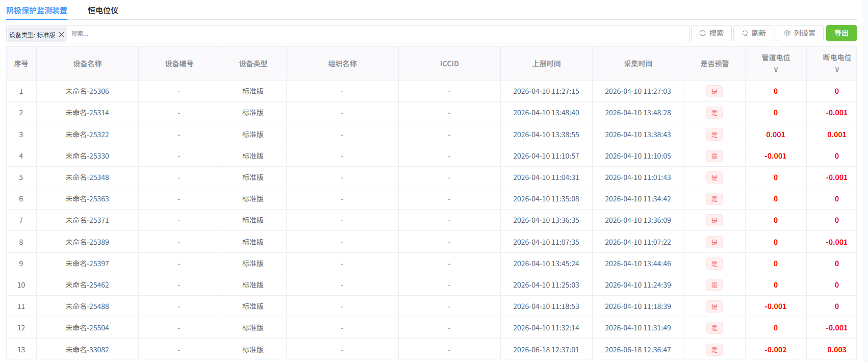The width and height of the screenshot is (868, 363).
Task: Click the 是否预警 column header
Action: [714, 64]
